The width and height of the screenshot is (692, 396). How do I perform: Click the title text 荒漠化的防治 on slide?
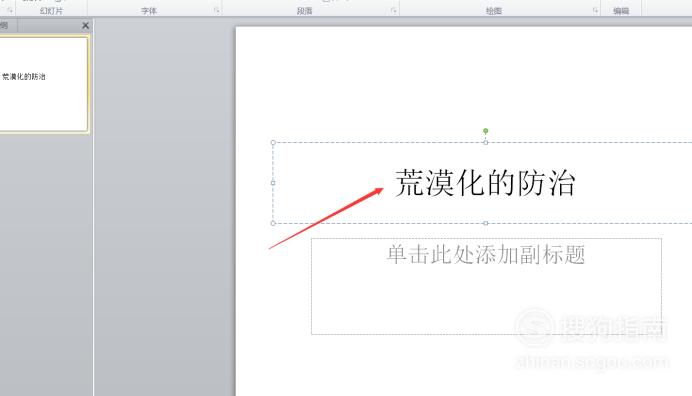(x=485, y=183)
